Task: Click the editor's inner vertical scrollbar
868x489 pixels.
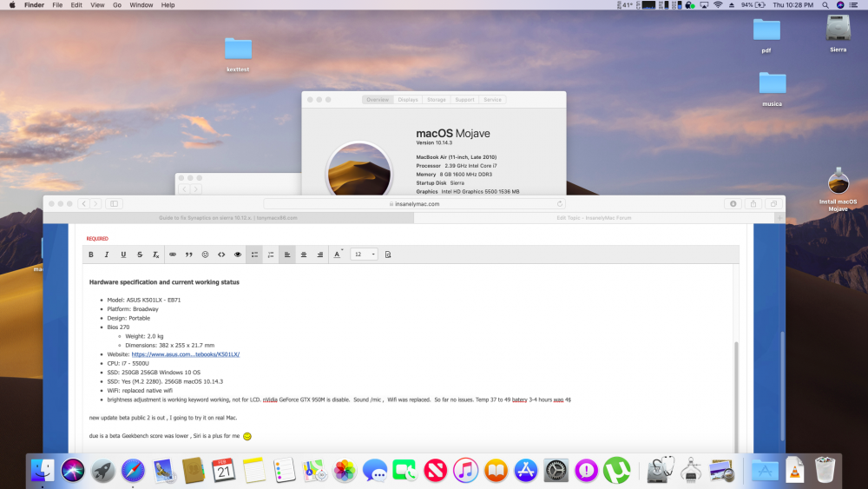Action: (x=736, y=397)
